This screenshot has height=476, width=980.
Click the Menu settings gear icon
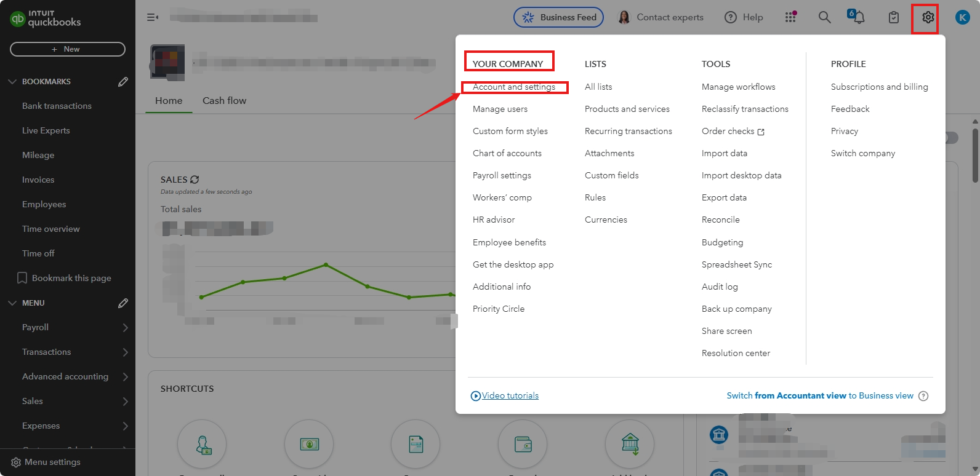point(16,462)
